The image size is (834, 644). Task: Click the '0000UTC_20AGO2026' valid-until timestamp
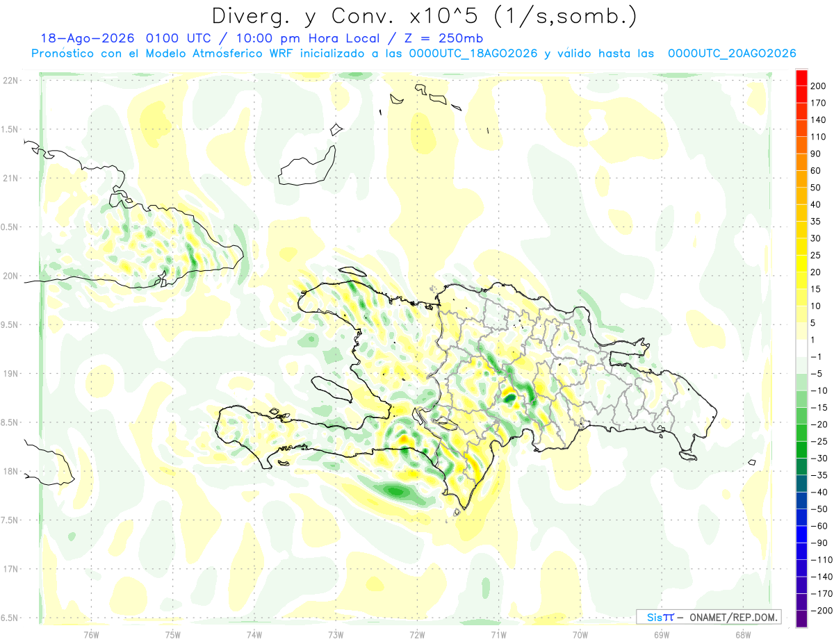click(732, 53)
